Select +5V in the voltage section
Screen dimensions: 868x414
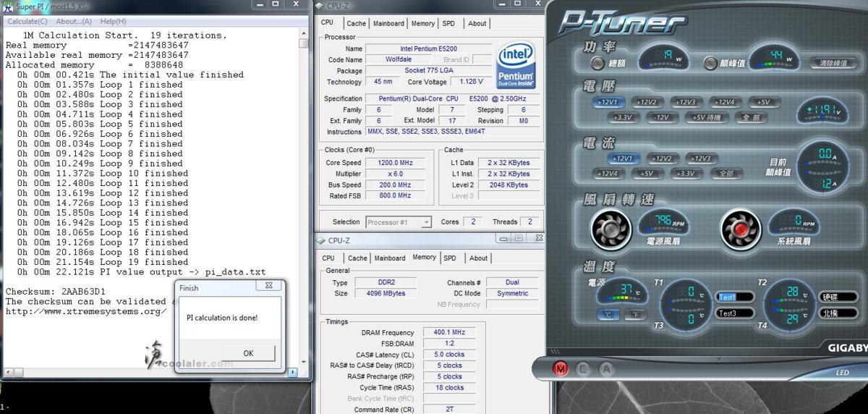pyautogui.click(x=763, y=103)
